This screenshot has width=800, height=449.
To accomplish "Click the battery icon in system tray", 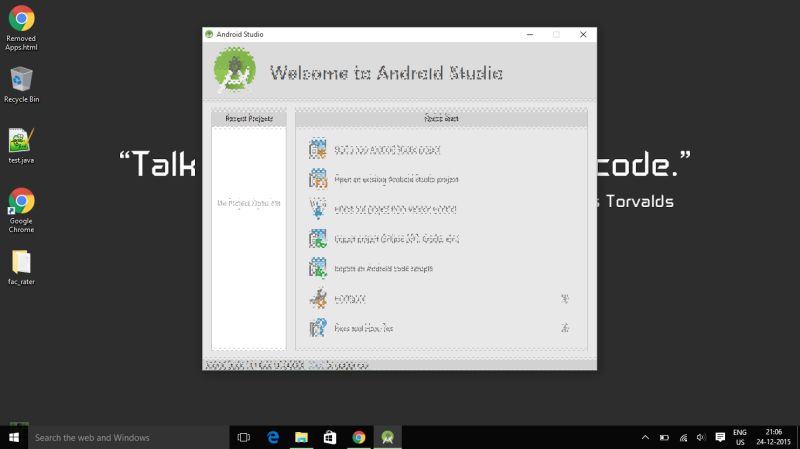I will tap(664, 437).
